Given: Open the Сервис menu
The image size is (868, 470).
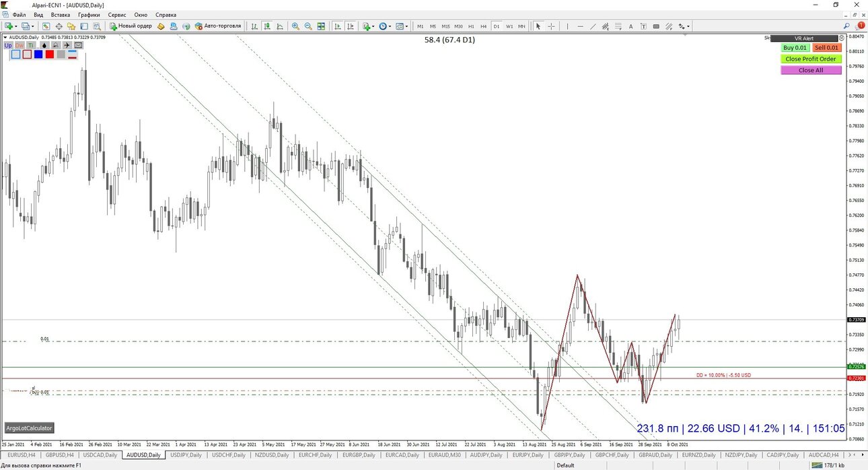Looking at the screenshot, I should coord(117,15).
